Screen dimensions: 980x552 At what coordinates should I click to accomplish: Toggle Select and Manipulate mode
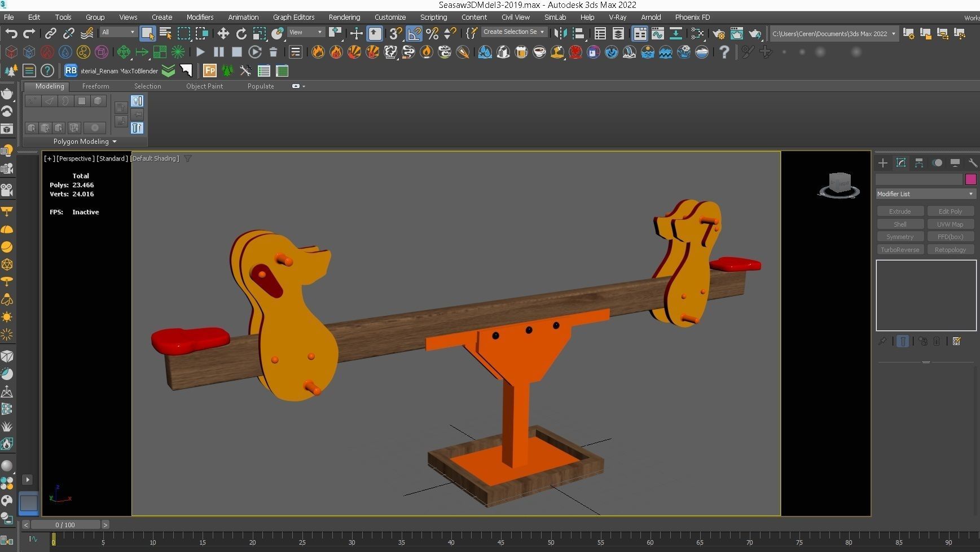click(357, 33)
